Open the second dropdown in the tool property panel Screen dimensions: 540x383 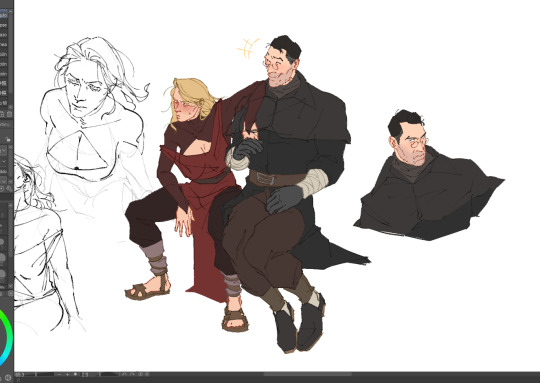coord(4,161)
